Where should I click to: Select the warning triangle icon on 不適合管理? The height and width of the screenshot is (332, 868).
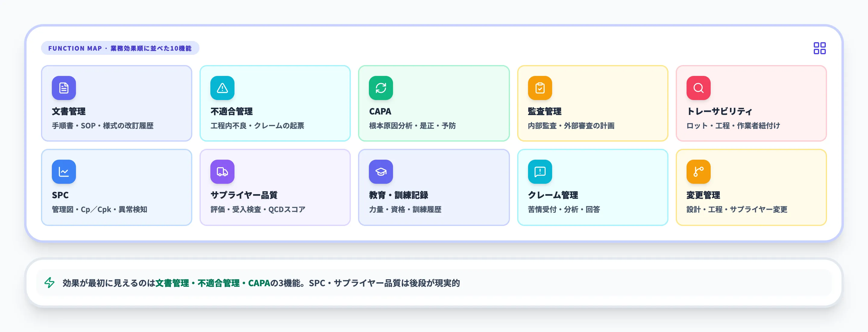point(222,88)
